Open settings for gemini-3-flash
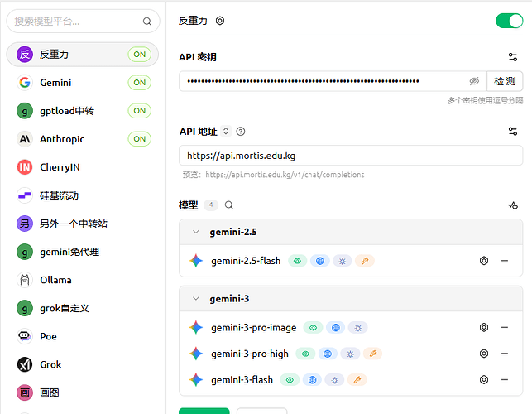The width and height of the screenshot is (532, 414). tap(484, 379)
